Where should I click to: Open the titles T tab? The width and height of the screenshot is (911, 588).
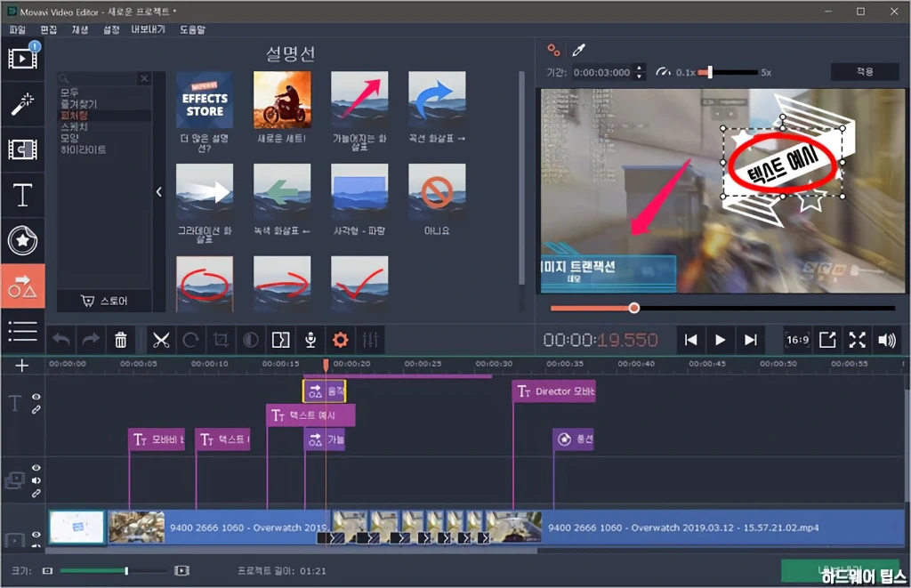22,195
